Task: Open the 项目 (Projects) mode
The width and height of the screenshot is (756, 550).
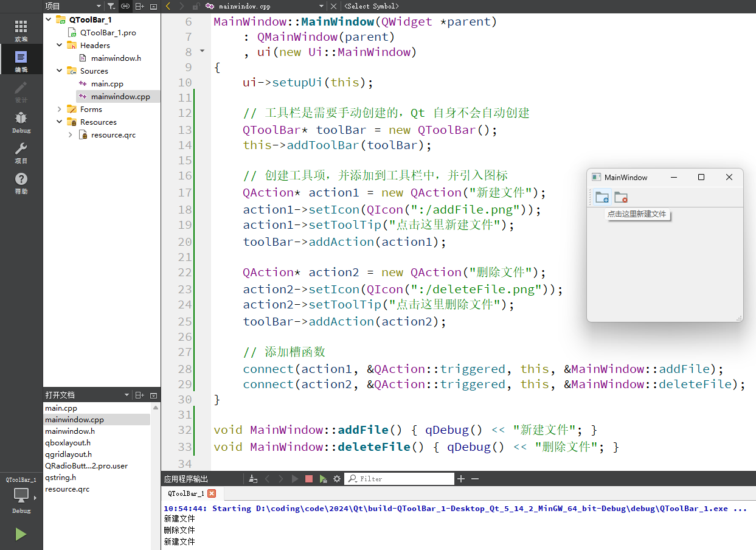Action: click(21, 152)
